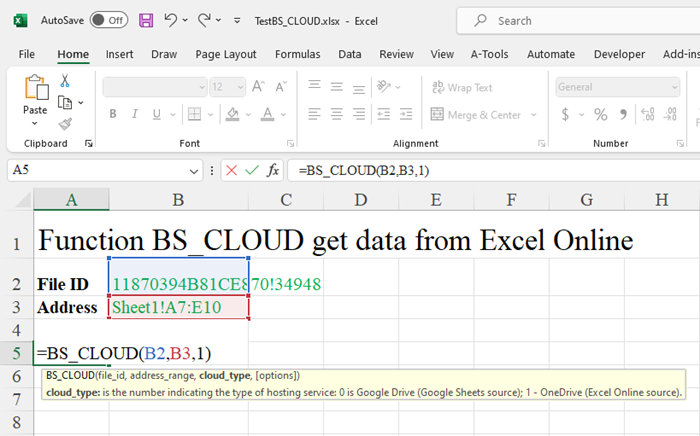Switch to the Draw tab

164,54
